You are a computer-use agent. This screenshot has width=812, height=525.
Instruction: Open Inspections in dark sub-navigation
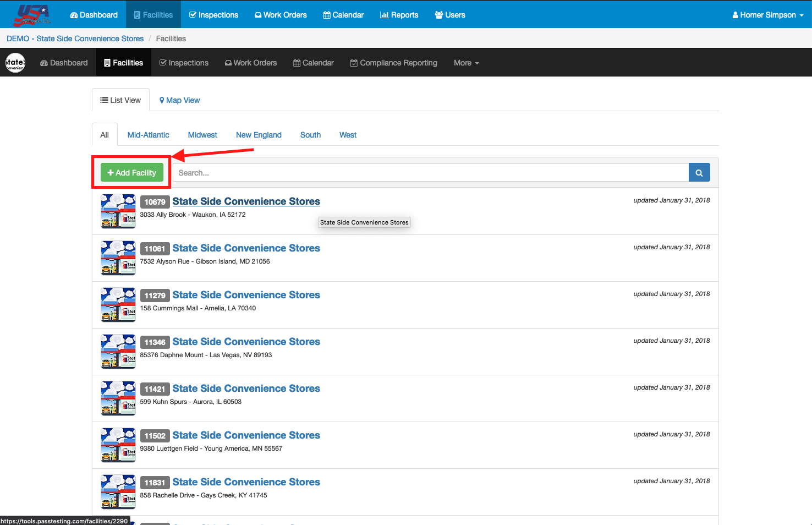tap(184, 63)
